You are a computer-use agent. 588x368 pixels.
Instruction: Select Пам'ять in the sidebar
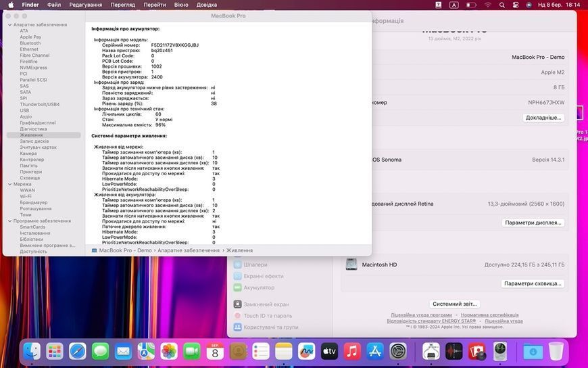28,166
